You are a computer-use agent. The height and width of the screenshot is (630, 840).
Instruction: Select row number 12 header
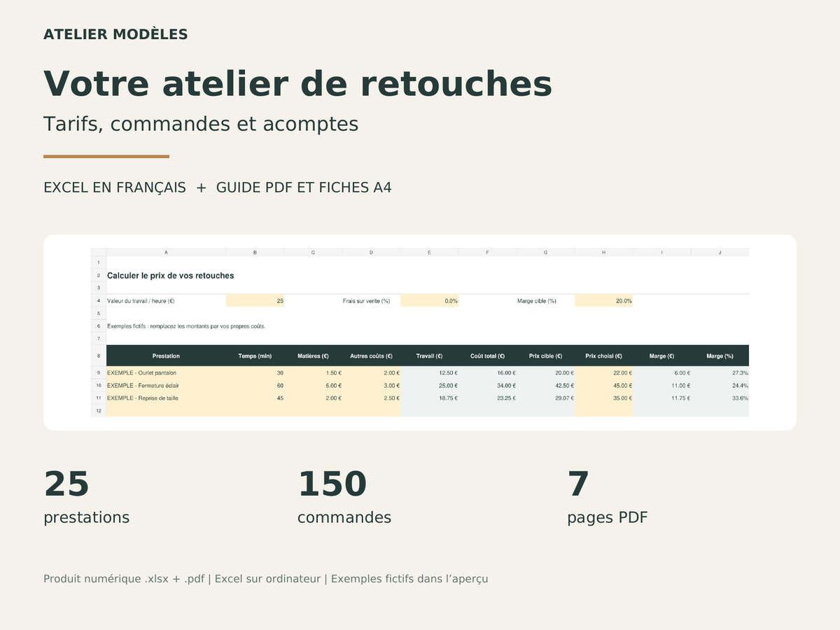[99, 411]
